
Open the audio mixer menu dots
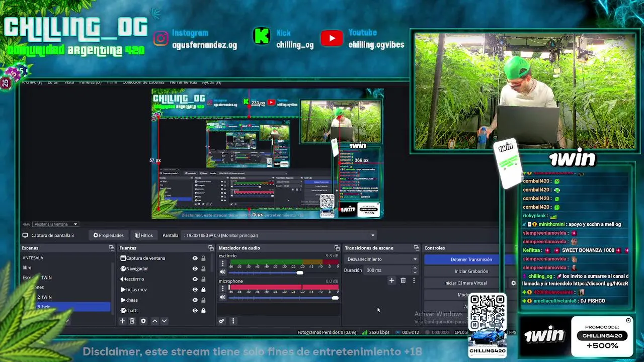[233, 321]
